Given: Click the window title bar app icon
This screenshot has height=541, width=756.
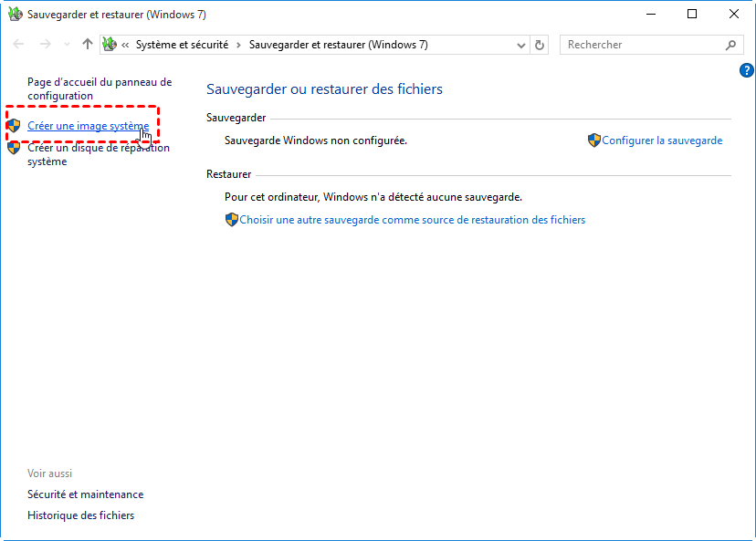Looking at the screenshot, I should (x=16, y=14).
